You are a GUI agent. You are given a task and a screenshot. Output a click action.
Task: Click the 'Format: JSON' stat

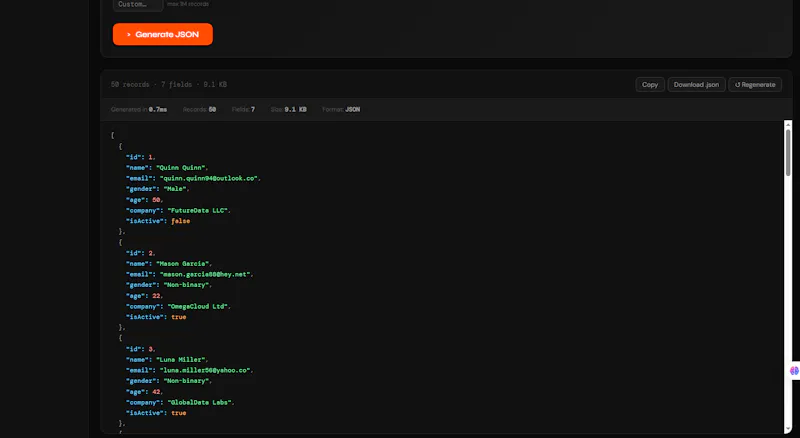point(341,109)
